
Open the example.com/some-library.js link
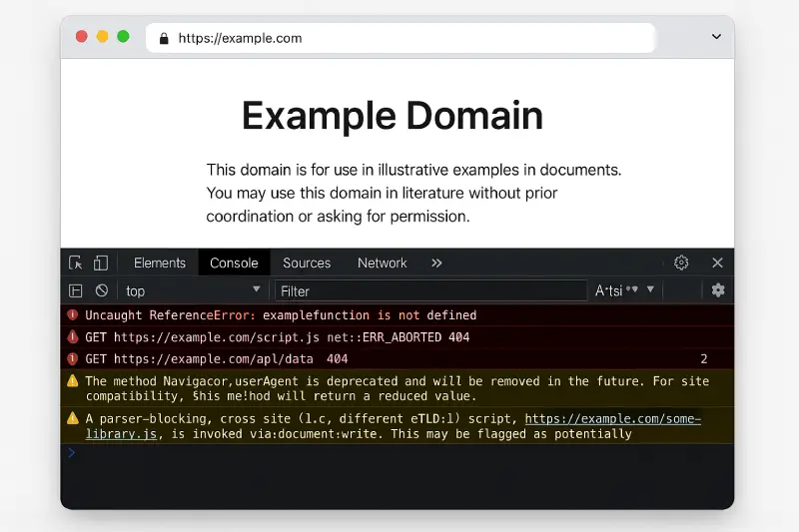pyautogui.click(x=613, y=419)
